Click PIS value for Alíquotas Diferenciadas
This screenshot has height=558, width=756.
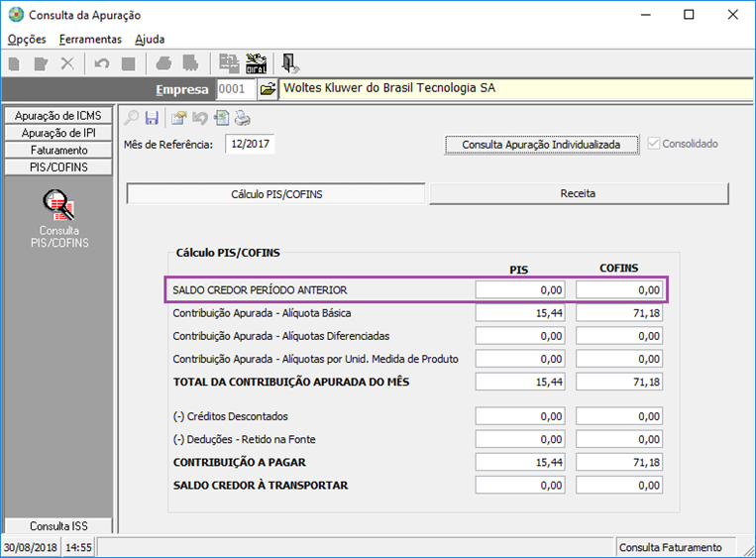pyautogui.click(x=520, y=336)
